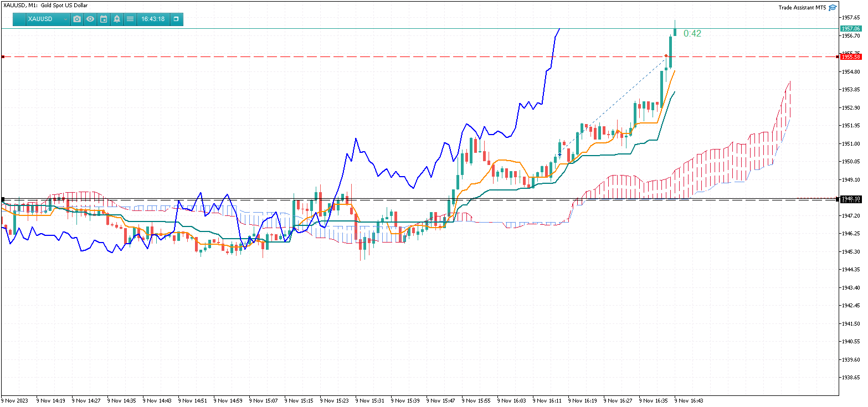Click the 1942.45 price scale value
The height and width of the screenshot is (407, 868).
[850, 305]
